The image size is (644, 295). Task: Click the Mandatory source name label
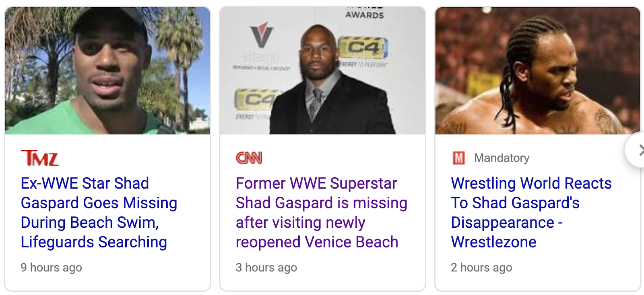502,158
